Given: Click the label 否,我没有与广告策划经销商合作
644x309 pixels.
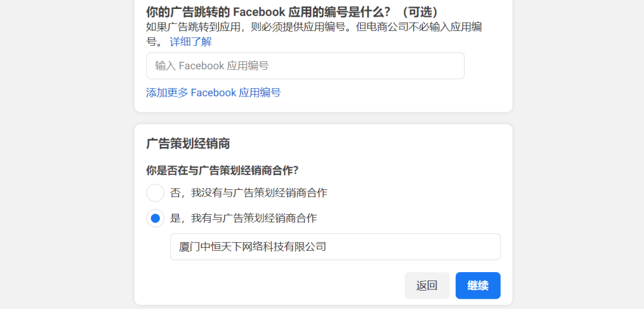Looking at the screenshot, I should click(x=249, y=193).
